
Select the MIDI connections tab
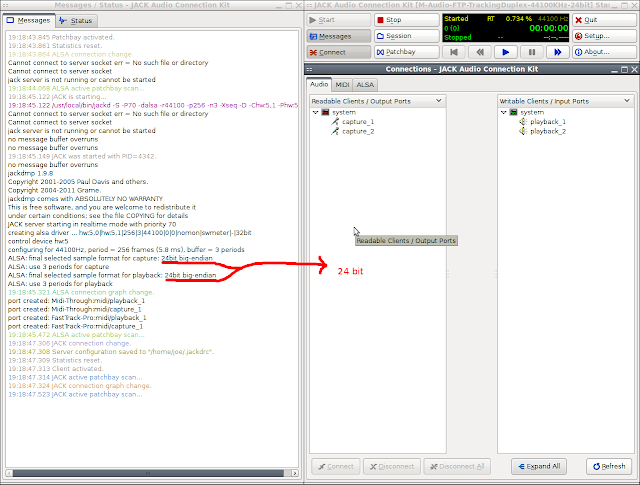coord(342,85)
